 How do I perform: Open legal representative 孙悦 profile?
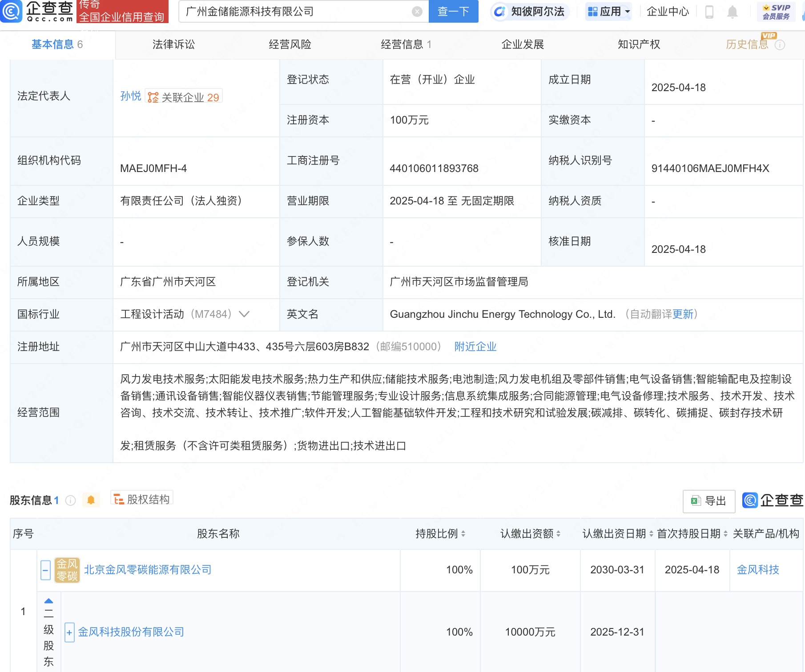pos(131,96)
